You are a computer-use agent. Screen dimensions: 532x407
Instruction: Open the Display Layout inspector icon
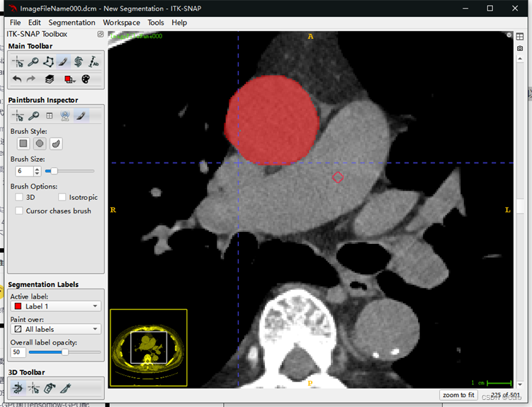point(50,116)
